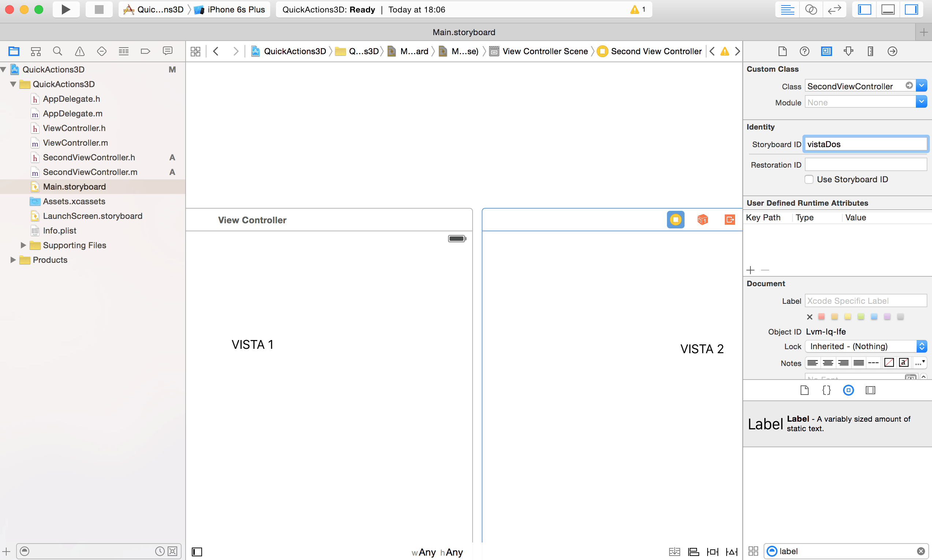Clear label color with the X
The image size is (932, 560).
click(809, 317)
